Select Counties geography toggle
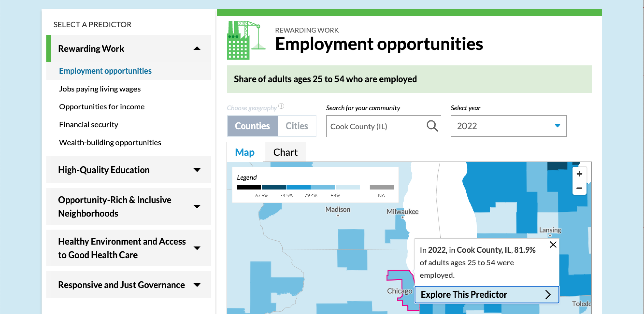 click(252, 126)
